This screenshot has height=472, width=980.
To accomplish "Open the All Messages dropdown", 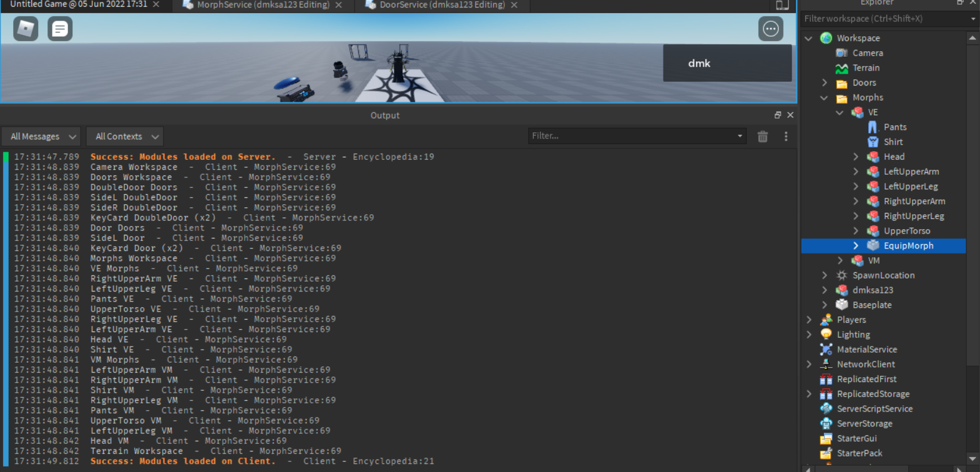I will click(41, 136).
